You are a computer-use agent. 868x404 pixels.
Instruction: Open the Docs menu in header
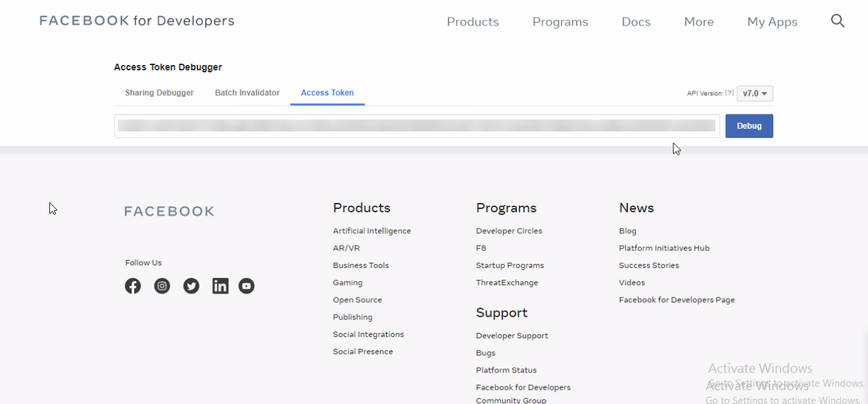point(636,22)
